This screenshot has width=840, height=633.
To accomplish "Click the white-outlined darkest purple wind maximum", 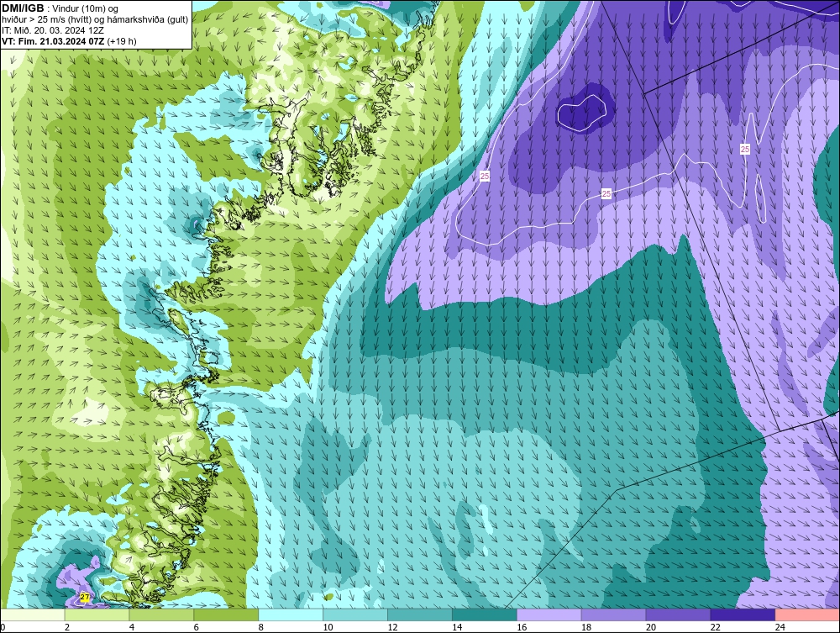I will 582,113.
